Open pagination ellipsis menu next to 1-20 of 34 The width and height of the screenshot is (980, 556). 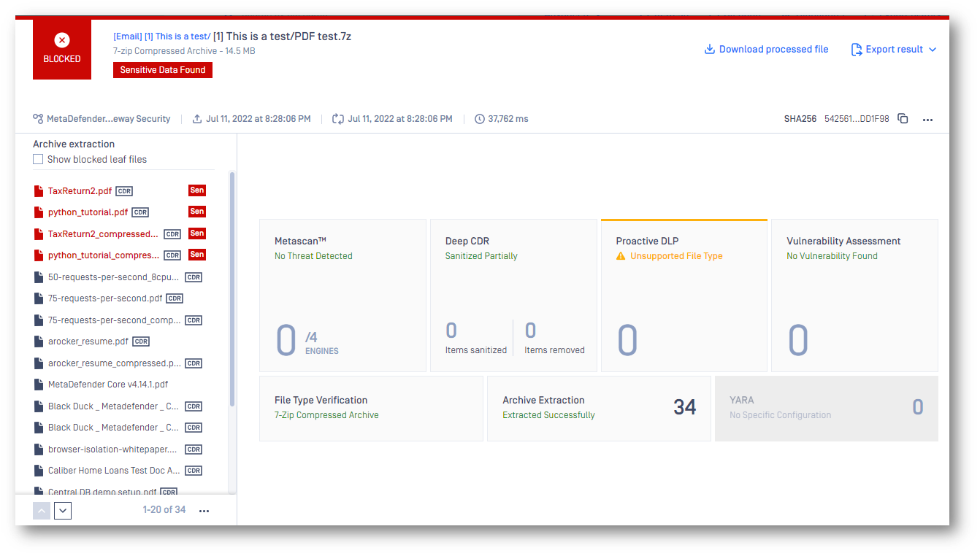coord(204,511)
